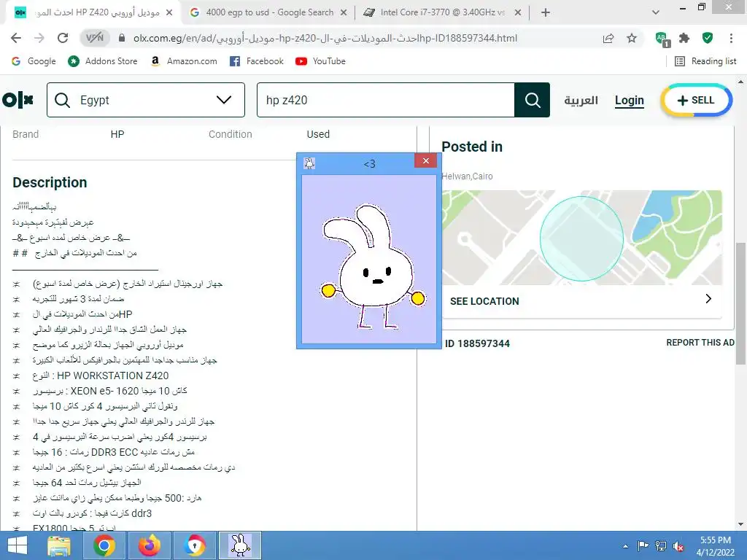Reload the current OLX page
The height and width of the screenshot is (560, 747).
coord(63,38)
